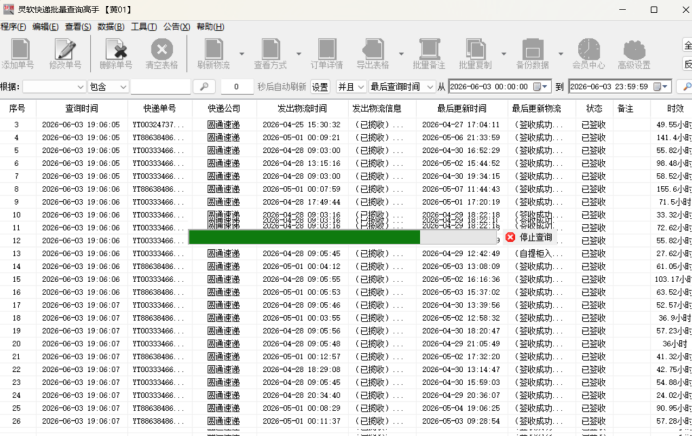Click the filter keyword text box
Viewport: 692px width, 437px height.
tap(160, 87)
